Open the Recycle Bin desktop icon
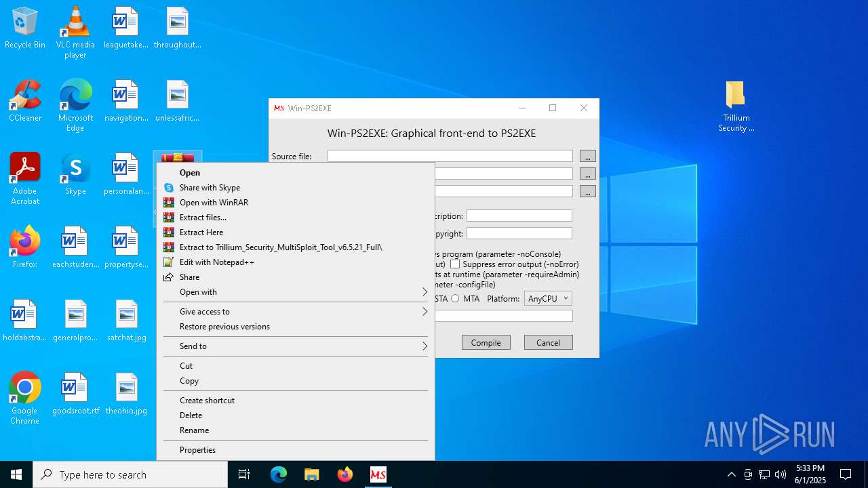 pyautogui.click(x=25, y=28)
